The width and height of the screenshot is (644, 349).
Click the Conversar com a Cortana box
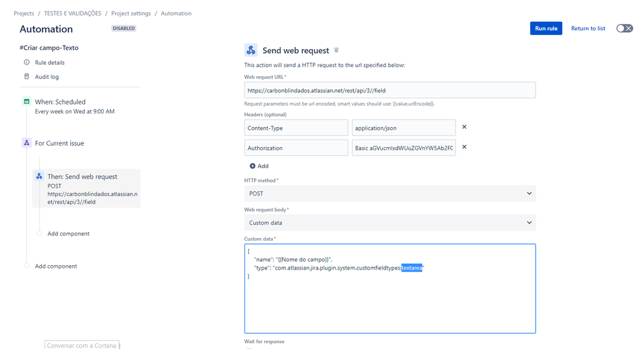[x=82, y=345]
